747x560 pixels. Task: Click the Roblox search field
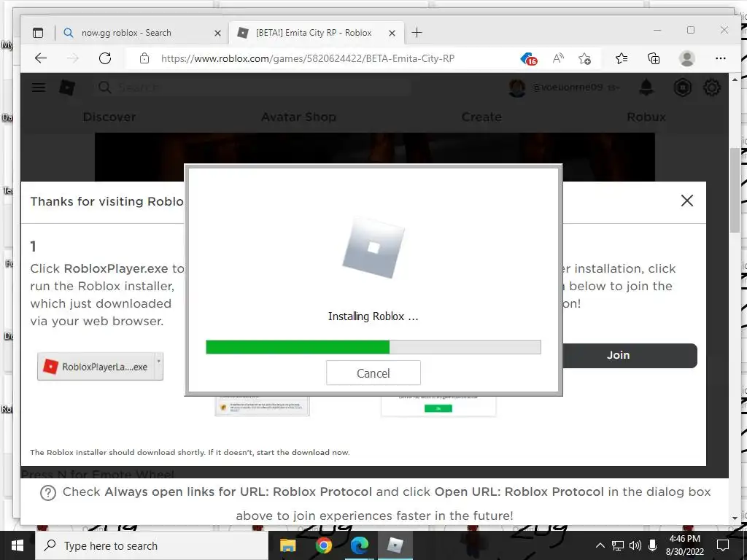[252, 87]
